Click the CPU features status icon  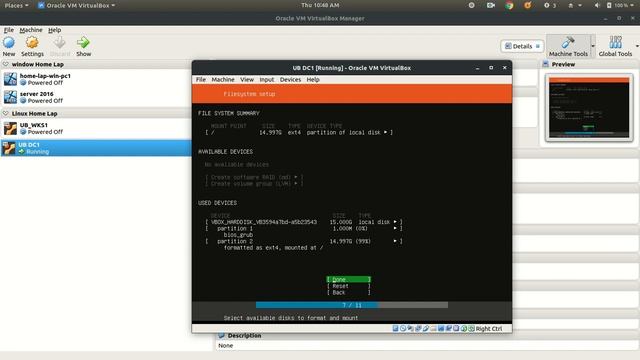click(456, 329)
